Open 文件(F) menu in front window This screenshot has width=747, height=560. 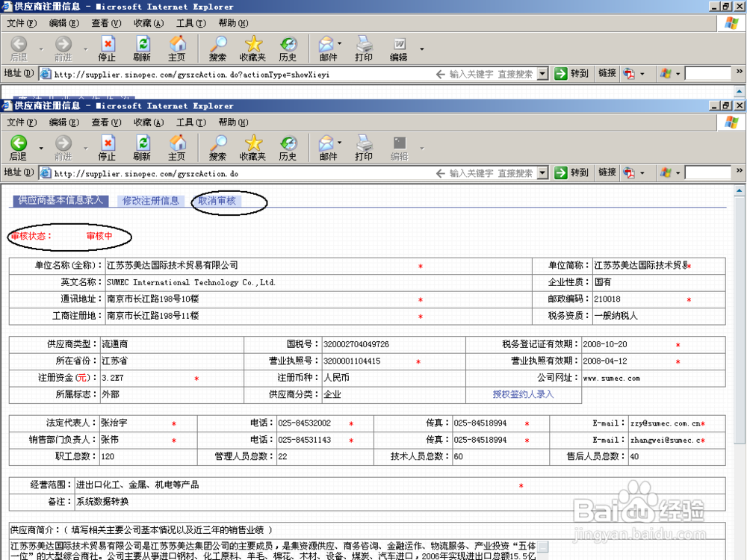tap(22, 122)
